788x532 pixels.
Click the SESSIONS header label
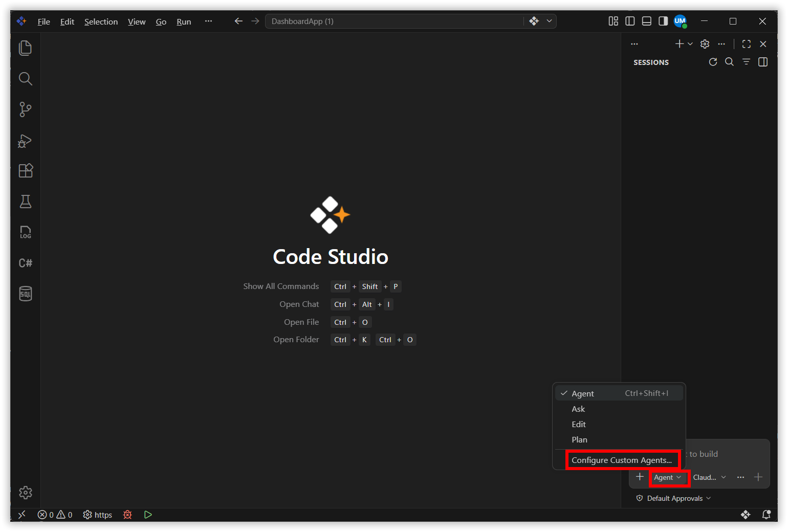point(651,62)
